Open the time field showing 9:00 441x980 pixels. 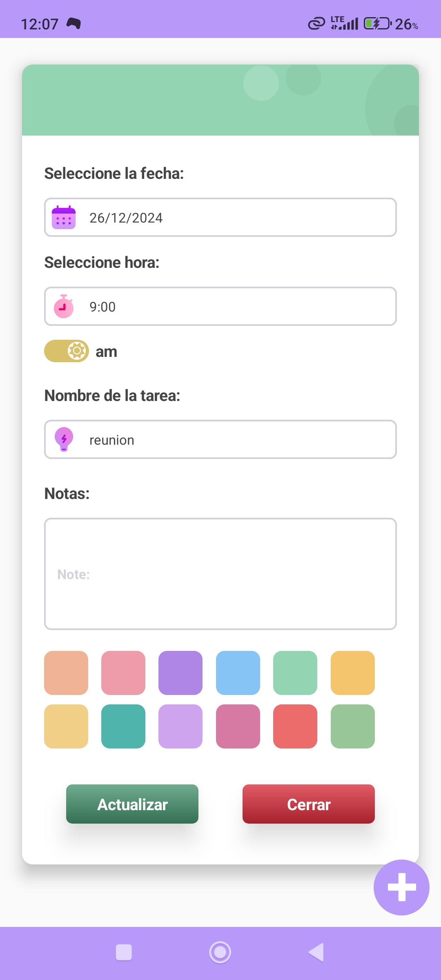tap(220, 306)
